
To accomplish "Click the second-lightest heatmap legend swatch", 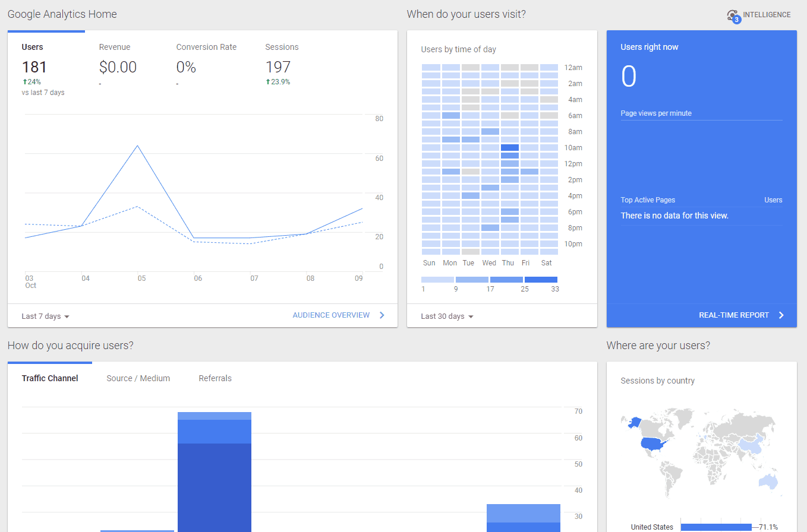I will tap(472, 280).
